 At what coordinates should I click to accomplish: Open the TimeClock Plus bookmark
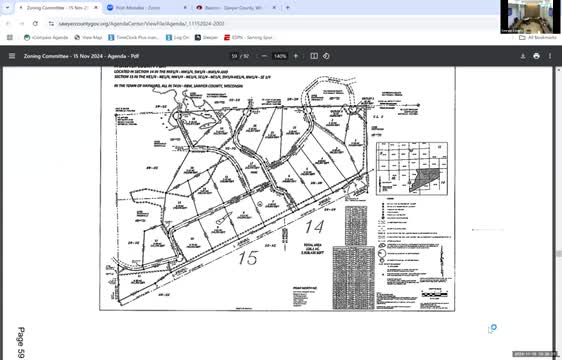(133, 37)
